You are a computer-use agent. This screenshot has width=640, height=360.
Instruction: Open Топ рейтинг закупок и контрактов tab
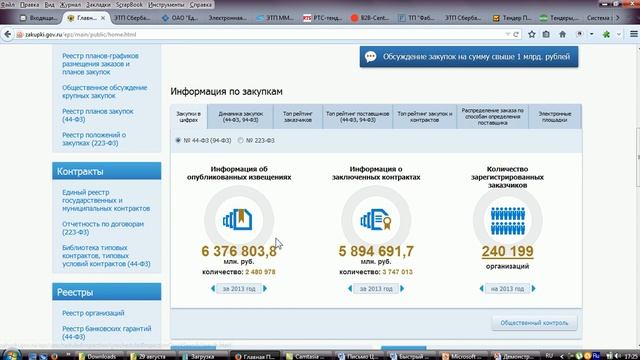pyautogui.click(x=424, y=117)
